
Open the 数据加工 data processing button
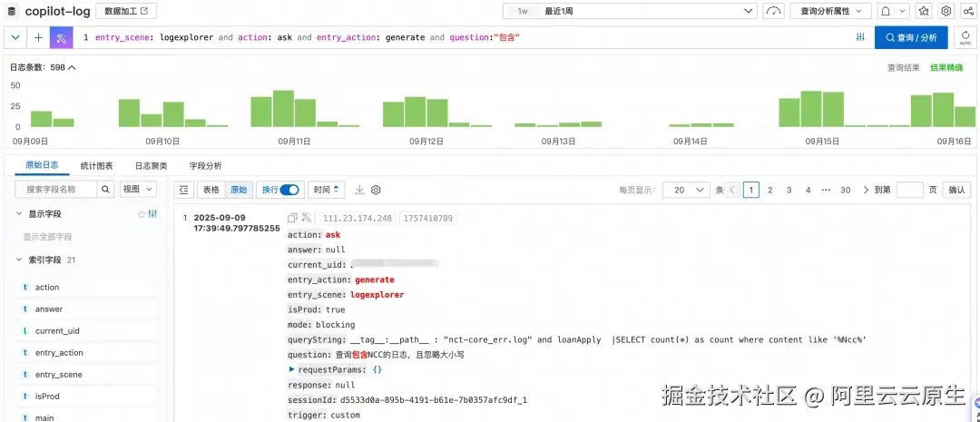(x=126, y=11)
